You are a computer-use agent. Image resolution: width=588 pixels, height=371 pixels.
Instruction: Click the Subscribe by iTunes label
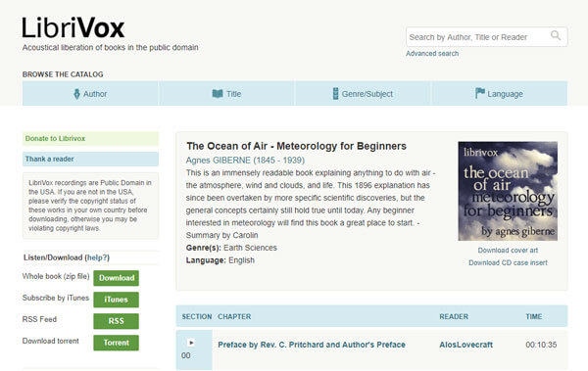(x=56, y=298)
